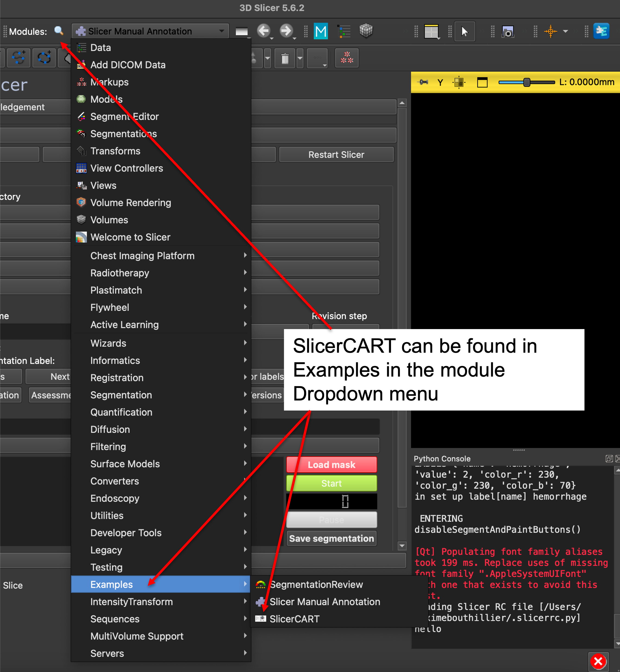Image resolution: width=620 pixels, height=672 pixels.
Task: Open the Slicer Manual Annotation module dropdown
Action: pos(150,31)
